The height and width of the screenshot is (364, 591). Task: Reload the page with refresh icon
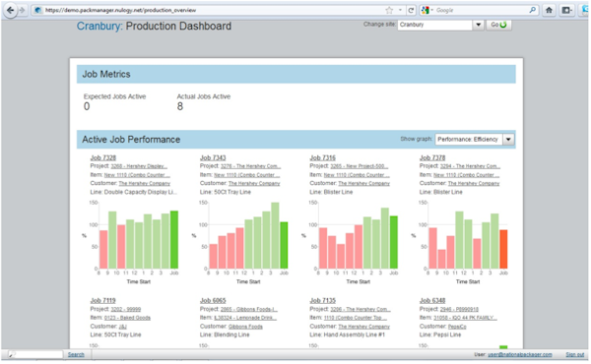point(411,10)
